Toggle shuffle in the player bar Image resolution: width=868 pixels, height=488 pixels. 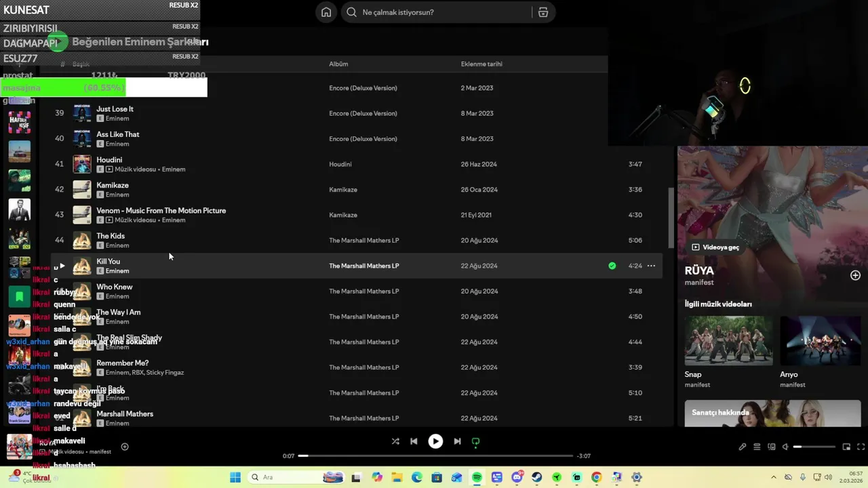point(395,441)
